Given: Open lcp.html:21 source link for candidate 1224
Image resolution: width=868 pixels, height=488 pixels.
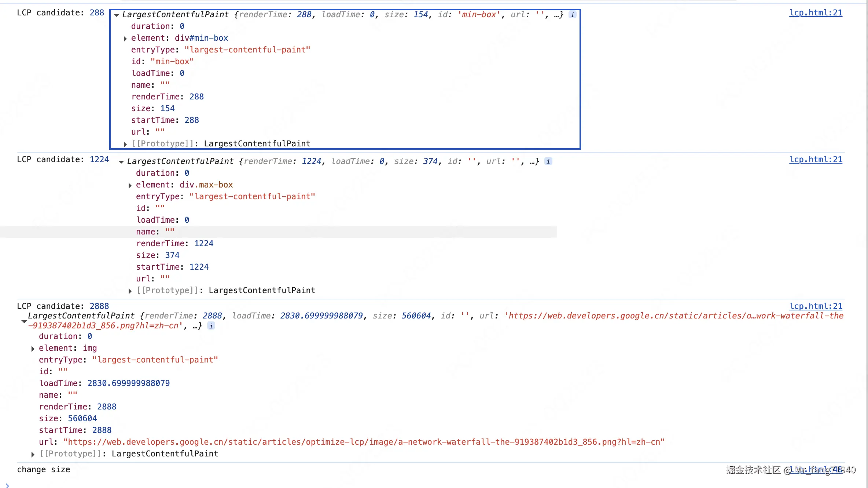Looking at the screenshot, I should coord(816,160).
